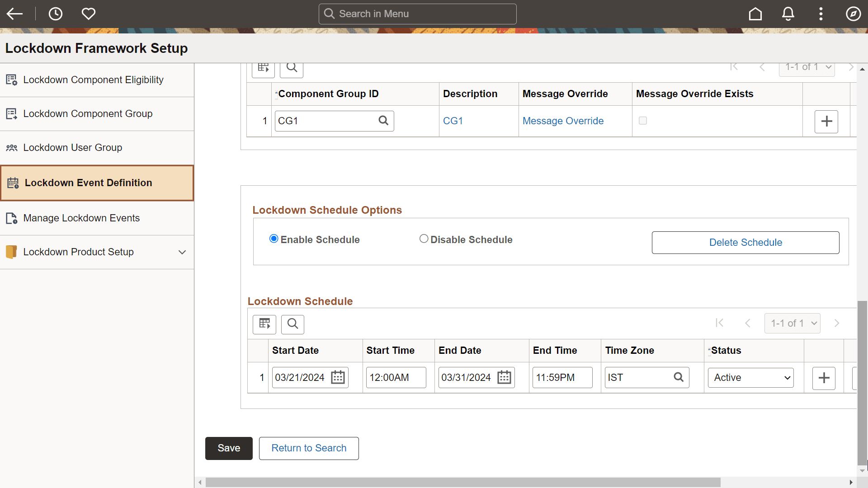
Task: Click the Recently Visited clock icon
Action: coord(55,14)
